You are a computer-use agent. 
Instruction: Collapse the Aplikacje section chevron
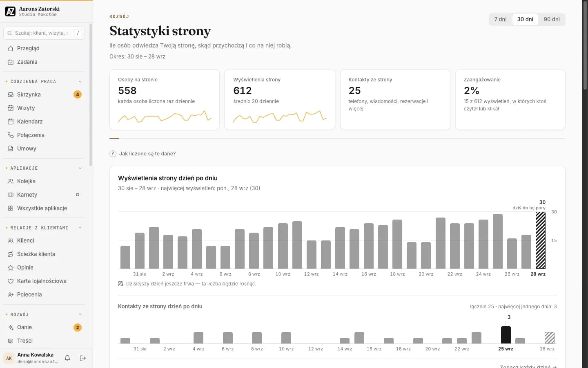[80, 168]
